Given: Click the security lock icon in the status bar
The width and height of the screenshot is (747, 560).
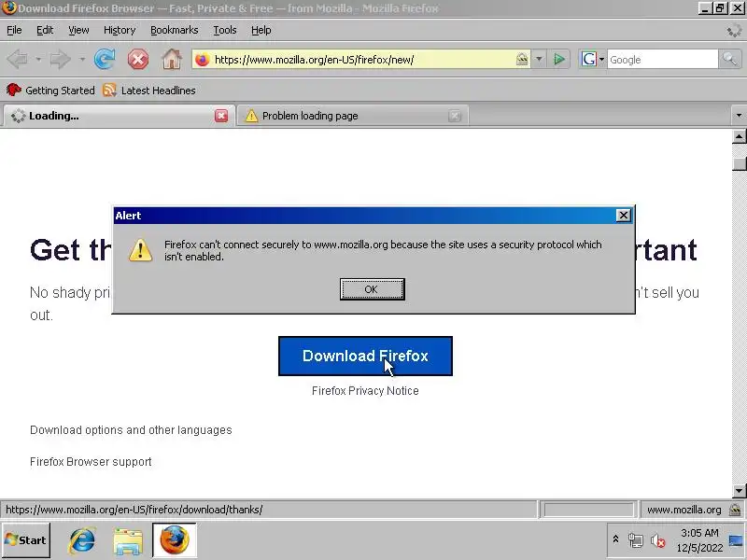Looking at the screenshot, I should (x=736, y=510).
